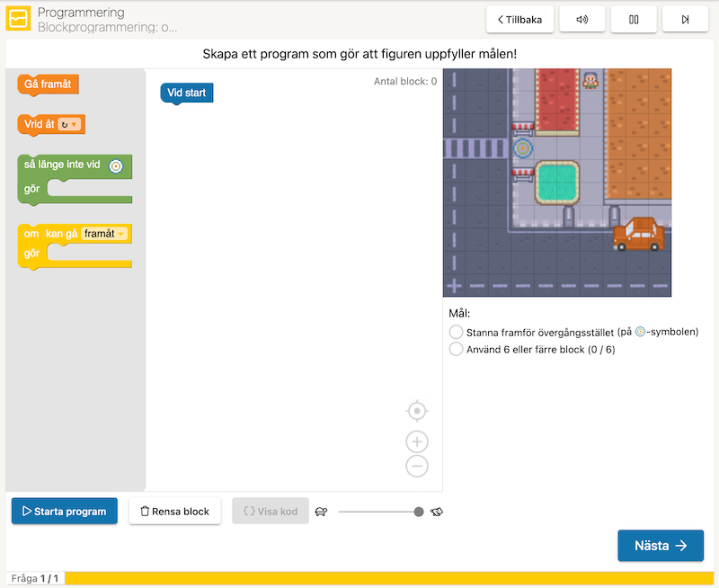This screenshot has height=588, width=719.
Task: Start the program
Action: pos(65,511)
